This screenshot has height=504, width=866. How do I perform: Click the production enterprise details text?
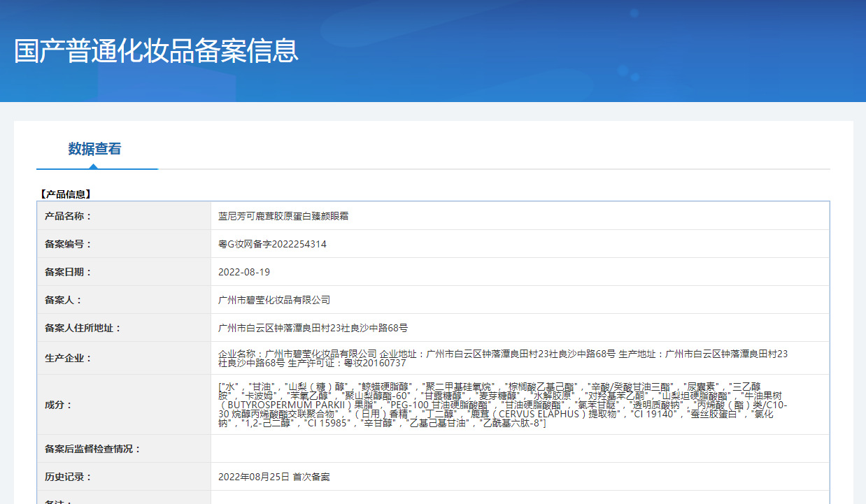502,358
